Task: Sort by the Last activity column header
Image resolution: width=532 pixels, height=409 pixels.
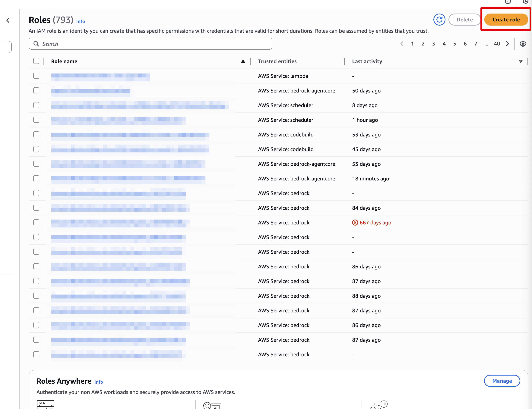Action: 367,61
